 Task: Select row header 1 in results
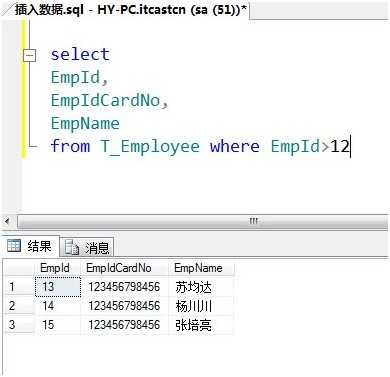pos(19,287)
